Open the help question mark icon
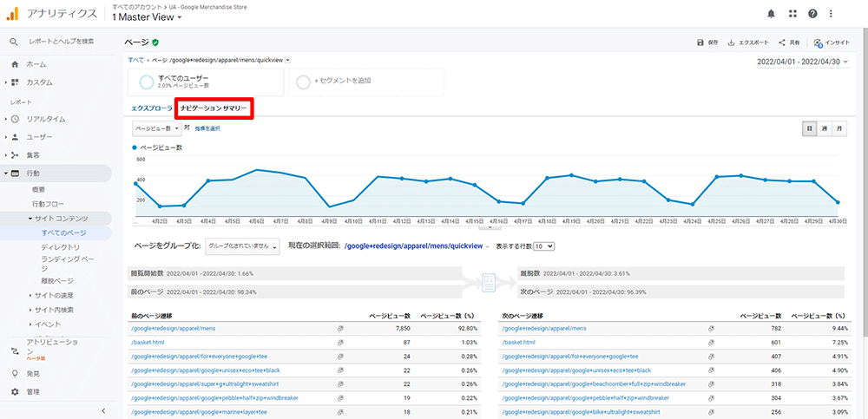Screen dimensions: 868x419 (x=812, y=14)
